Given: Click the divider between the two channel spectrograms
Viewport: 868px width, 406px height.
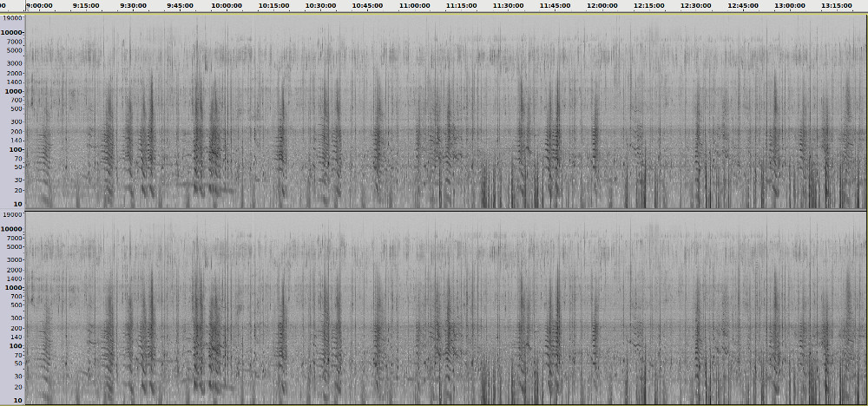Looking at the screenshot, I should coord(434,210).
